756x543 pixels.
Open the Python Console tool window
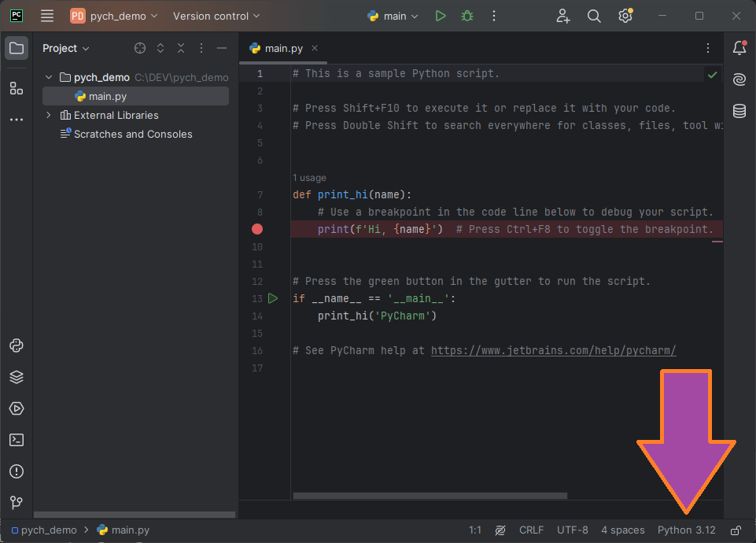coord(17,345)
